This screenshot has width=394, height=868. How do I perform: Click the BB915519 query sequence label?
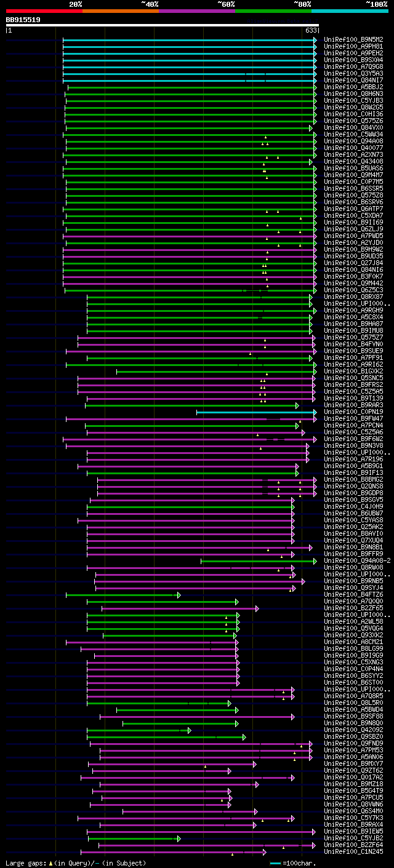23,20
